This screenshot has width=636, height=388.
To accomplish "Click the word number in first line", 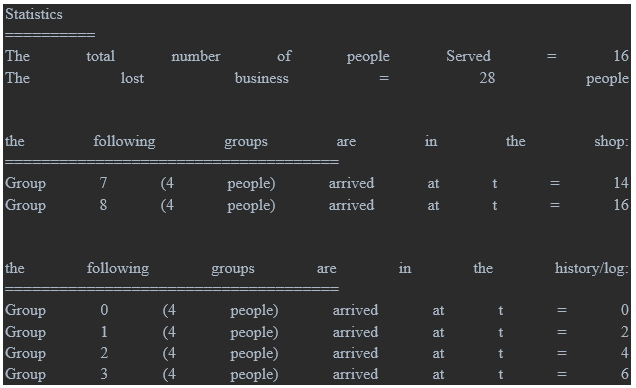I will click(x=196, y=56).
